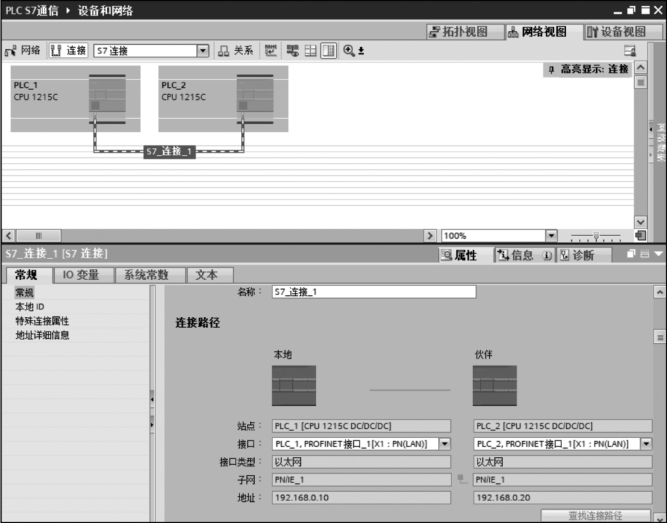The height and width of the screenshot is (523, 667).
Task: Click the 192.168.0.20 address field
Action: 562,498
